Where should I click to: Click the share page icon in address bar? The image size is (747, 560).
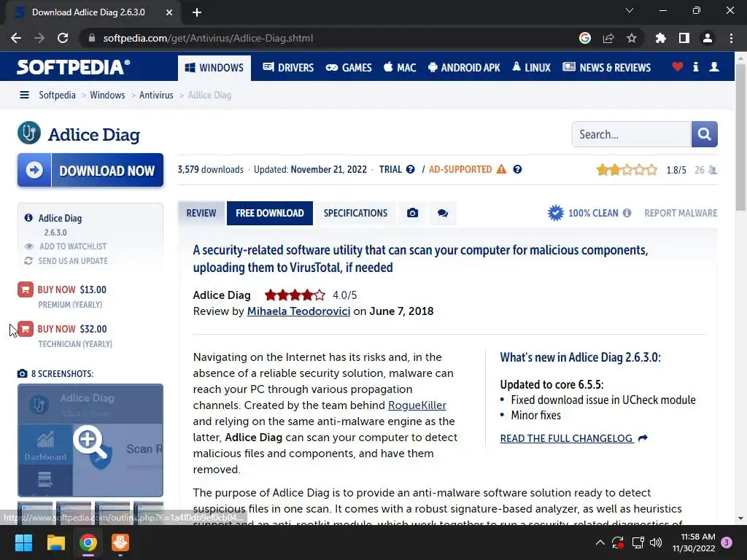click(608, 38)
